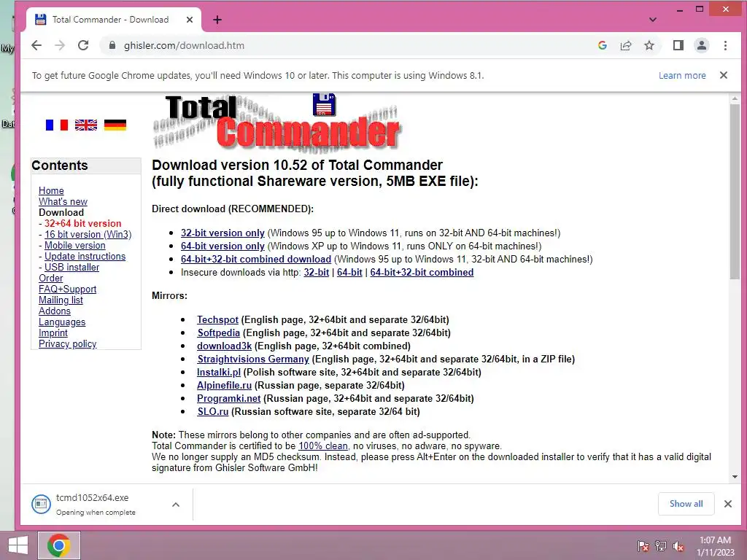Open the FAQ+Support link
Viewport: 747px width, 560px height.
(x=67, y=289)
